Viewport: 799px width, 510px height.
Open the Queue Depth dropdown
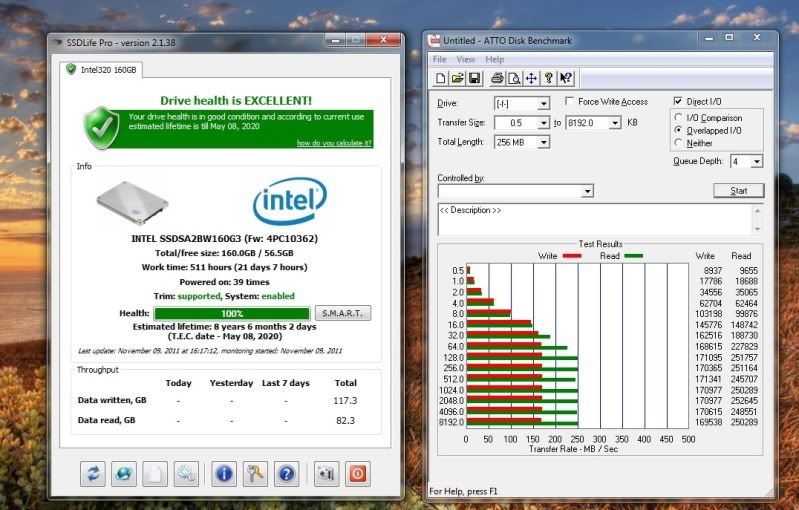coord(756,161)
